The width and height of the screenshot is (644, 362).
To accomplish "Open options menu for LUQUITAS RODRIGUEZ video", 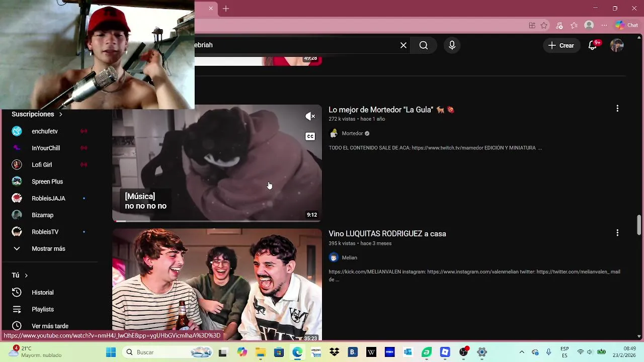I will [617, 233].
